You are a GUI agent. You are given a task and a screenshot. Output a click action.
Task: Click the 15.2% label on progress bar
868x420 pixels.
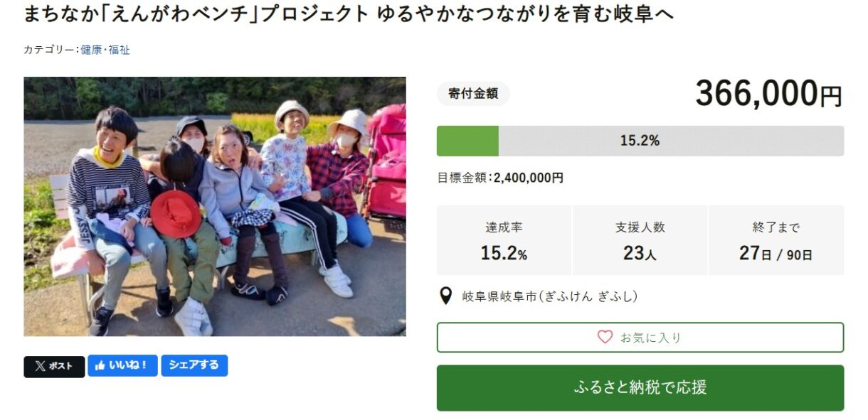[640, 141]
